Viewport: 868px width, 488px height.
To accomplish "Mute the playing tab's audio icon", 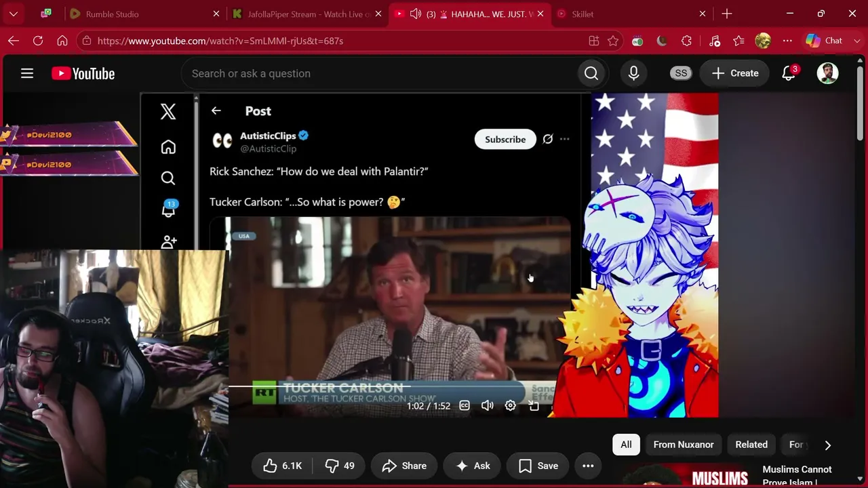I will pyautogui.click(x=416, y=14).
